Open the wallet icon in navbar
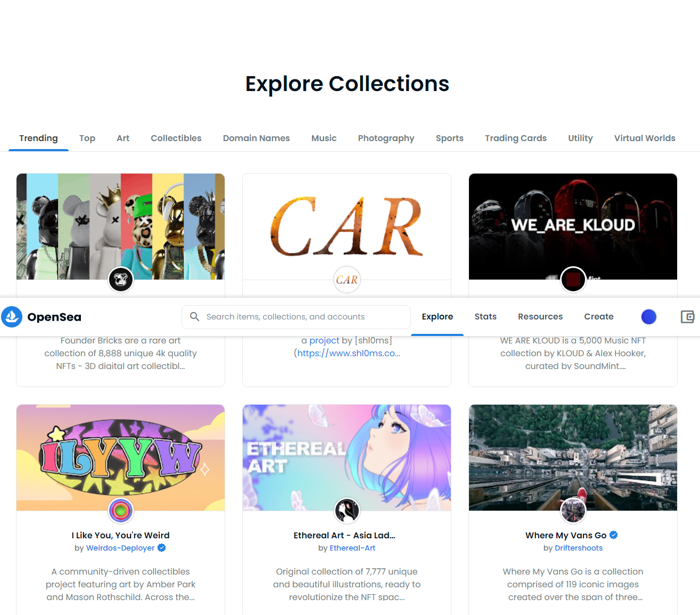Image resolution: width=700 pixels, height=615 pixels. (x=688, y=317)
